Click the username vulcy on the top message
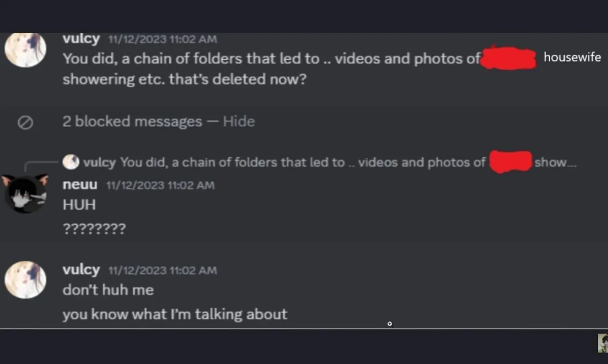Screen dimensions: 608x364 point(81,38)
